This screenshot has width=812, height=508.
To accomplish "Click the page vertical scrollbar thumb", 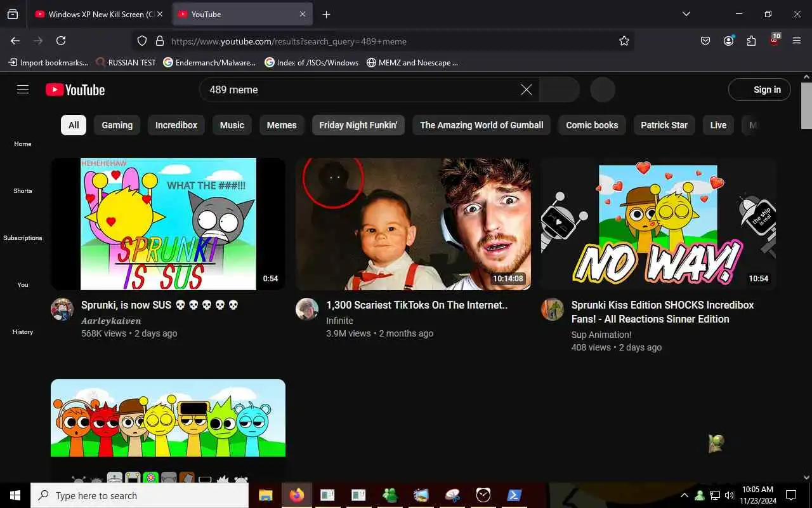I will [x=806, y=105].
